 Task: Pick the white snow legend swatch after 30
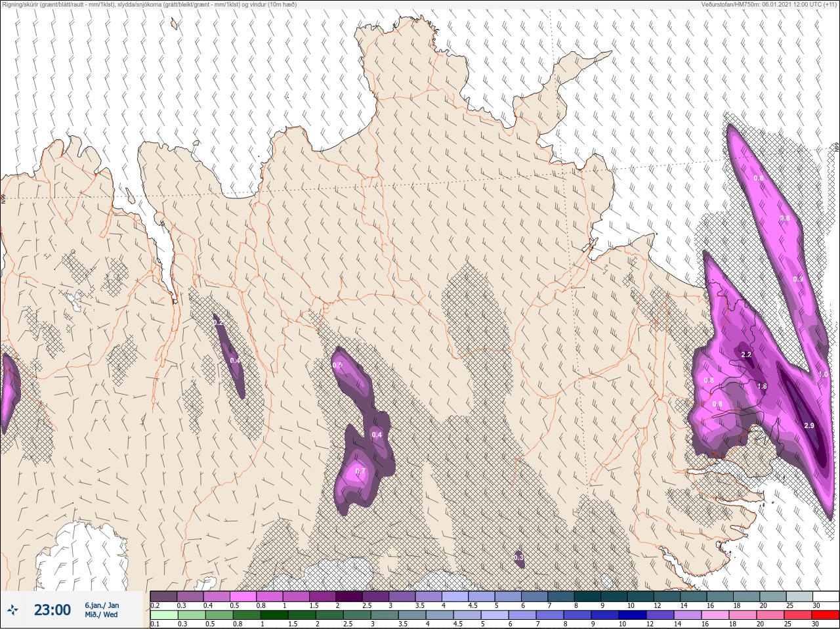(x=826, y=596)
